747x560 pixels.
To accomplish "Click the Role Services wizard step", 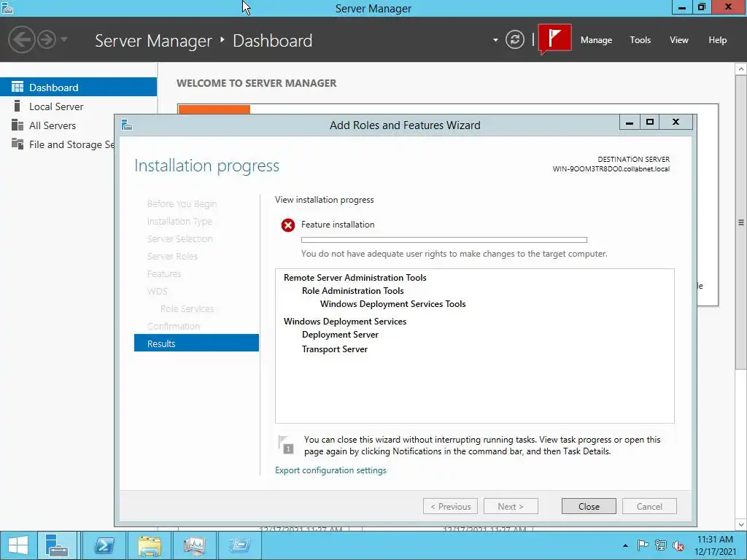I will 187,308.
